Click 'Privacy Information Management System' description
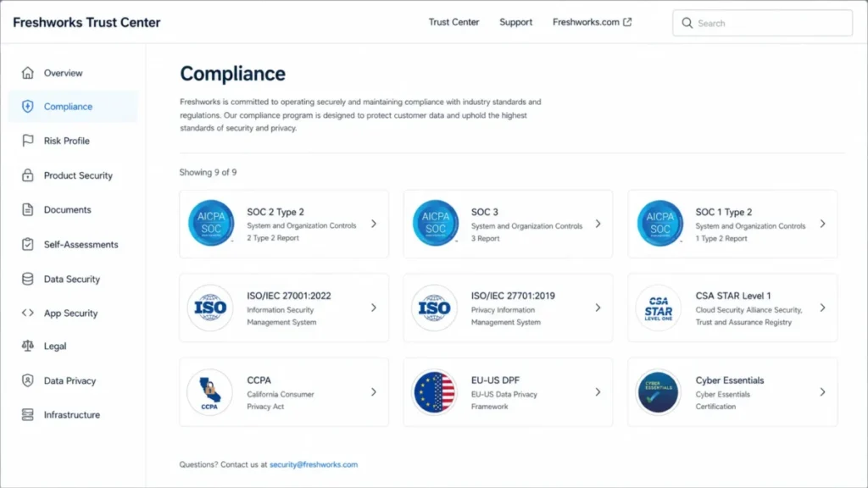The width and height of the screenshot is (868, 488). point(505,316)
